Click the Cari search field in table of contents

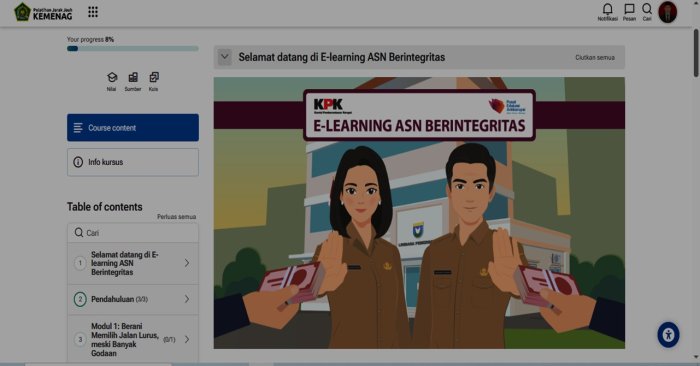tap(133, 233)
